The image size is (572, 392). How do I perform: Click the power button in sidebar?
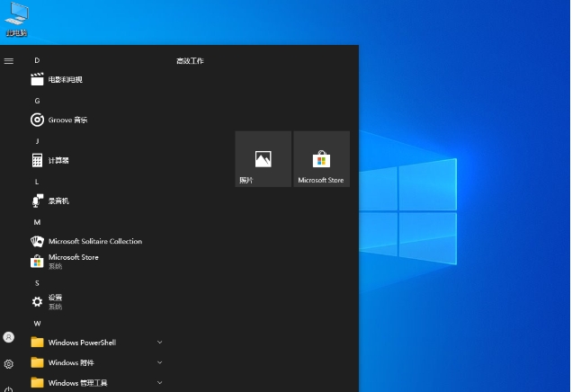point(9,388)
